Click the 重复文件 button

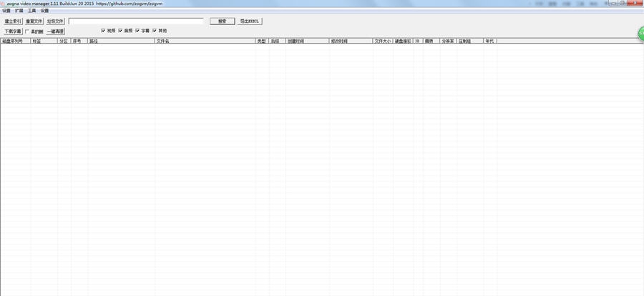[34, 21]
